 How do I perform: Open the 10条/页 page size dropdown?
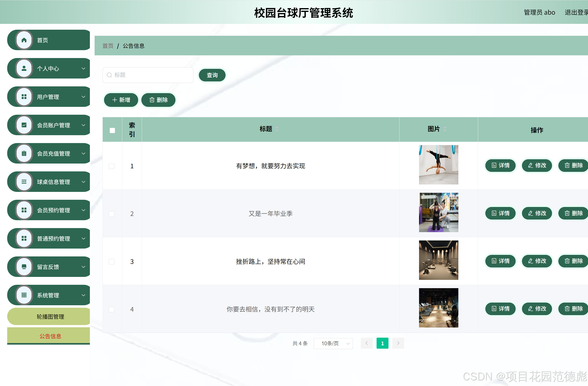pyautogui.click(x=333, y=343)
